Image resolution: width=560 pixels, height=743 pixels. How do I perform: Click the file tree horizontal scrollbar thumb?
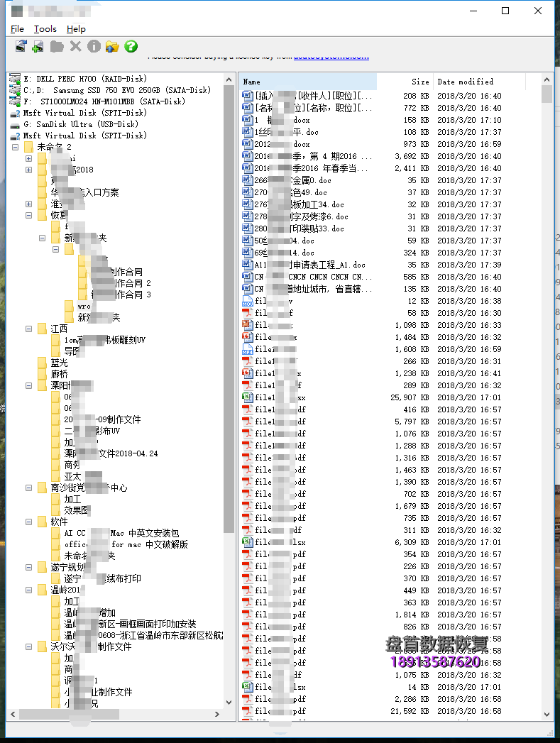(69, 714)
